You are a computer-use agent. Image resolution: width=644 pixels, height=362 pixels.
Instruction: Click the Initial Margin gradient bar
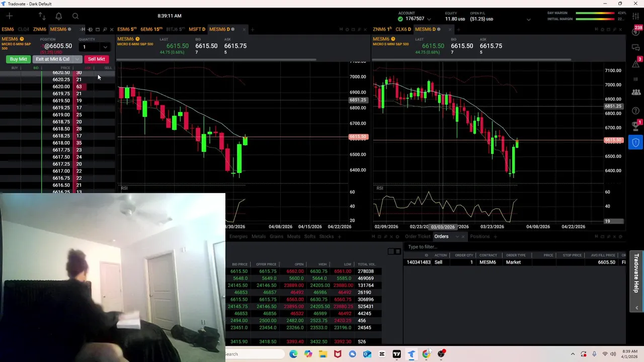coord(595,19)
